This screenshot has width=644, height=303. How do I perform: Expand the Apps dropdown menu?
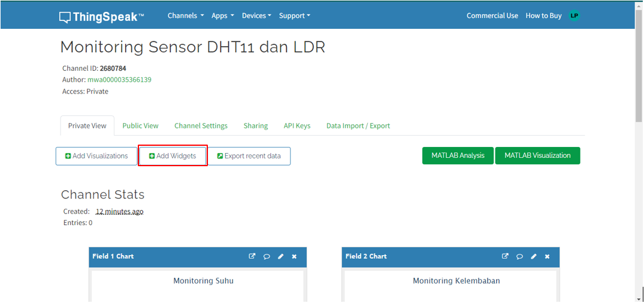point(223,16)
